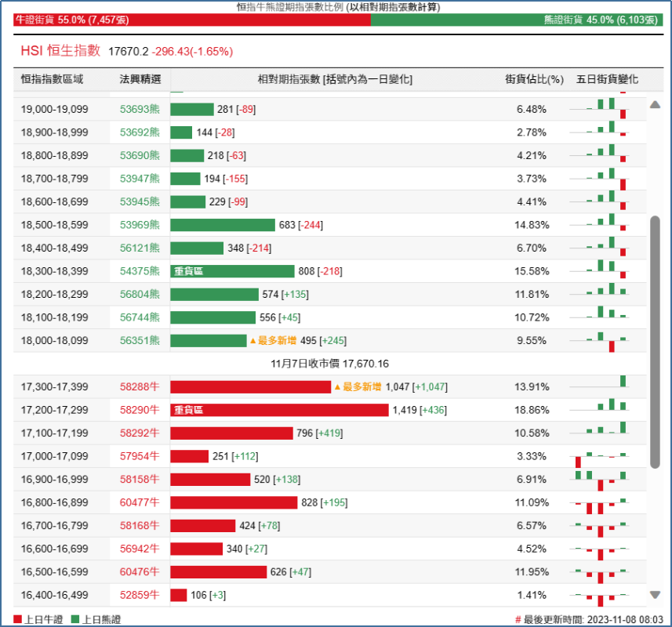Select the 54375熊 link

click(x=140, y=271)
